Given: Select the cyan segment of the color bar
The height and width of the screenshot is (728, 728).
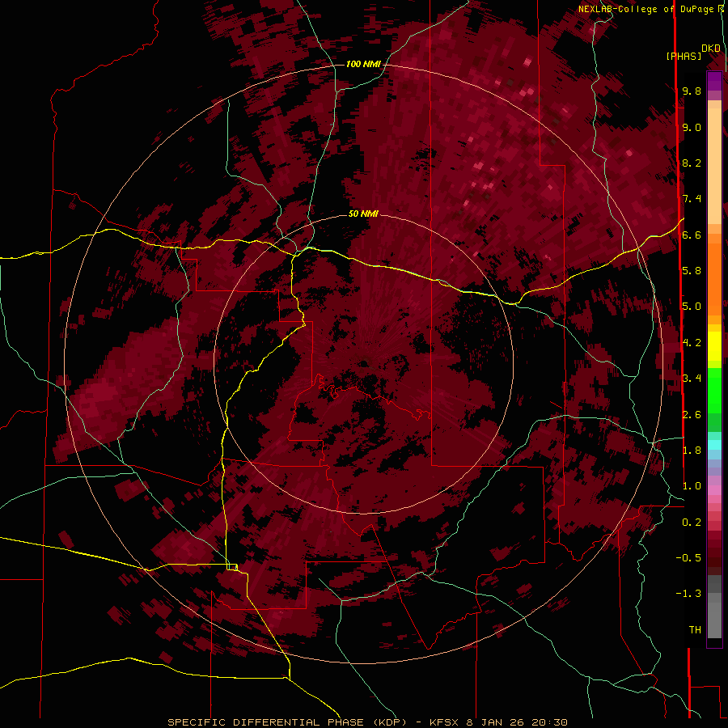Looking at the screenshot, I should coord(714,444).
